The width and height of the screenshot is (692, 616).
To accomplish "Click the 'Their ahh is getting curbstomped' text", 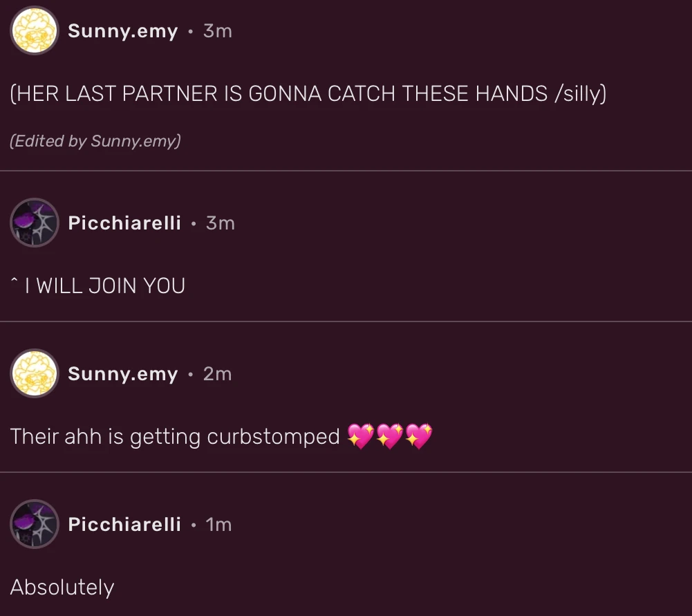I will [175, 437].
